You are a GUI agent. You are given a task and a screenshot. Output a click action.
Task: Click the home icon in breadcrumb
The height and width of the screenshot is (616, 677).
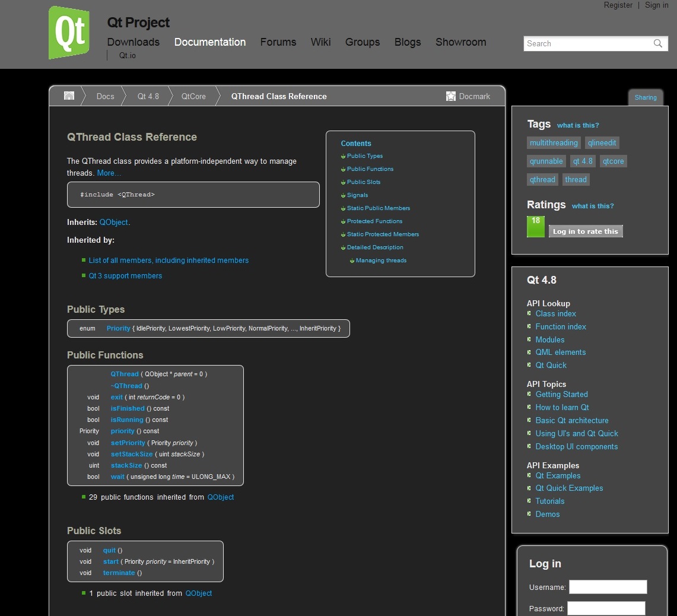point(69,96)
